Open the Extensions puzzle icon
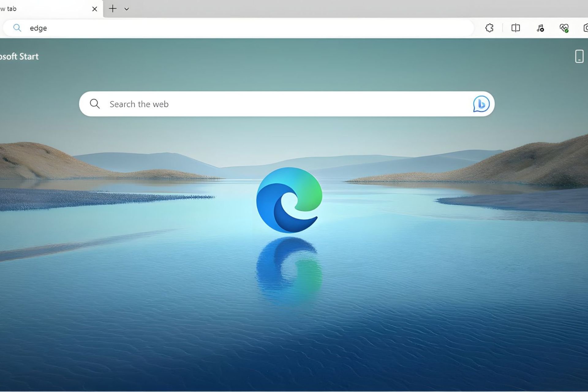This screenshot has height=392, width=588. click(x=489, y=28)
